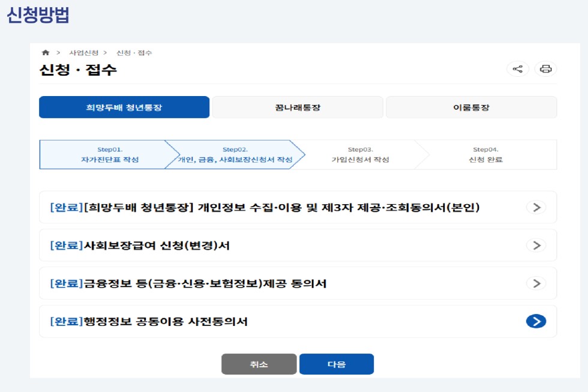Open 행정정보 공동이용 사전동의서 row
The height and width of the screenshot is (392, 588).
click(298, 322)
